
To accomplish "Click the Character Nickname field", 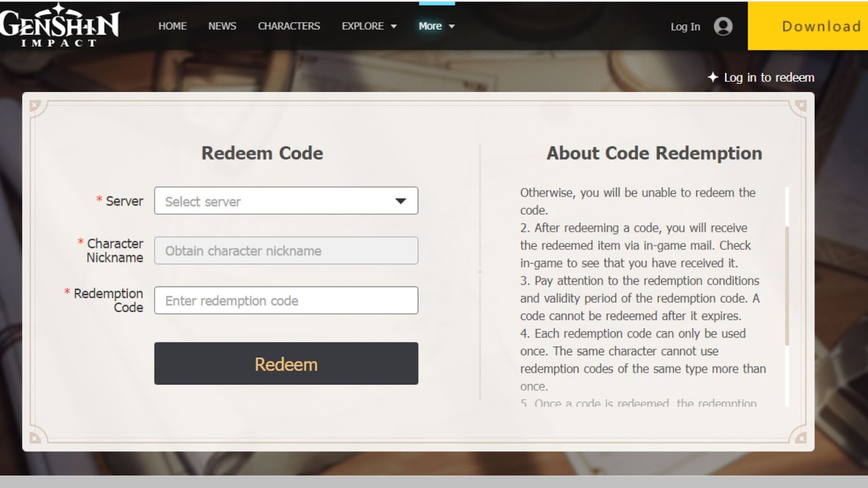I will (286, 251).
